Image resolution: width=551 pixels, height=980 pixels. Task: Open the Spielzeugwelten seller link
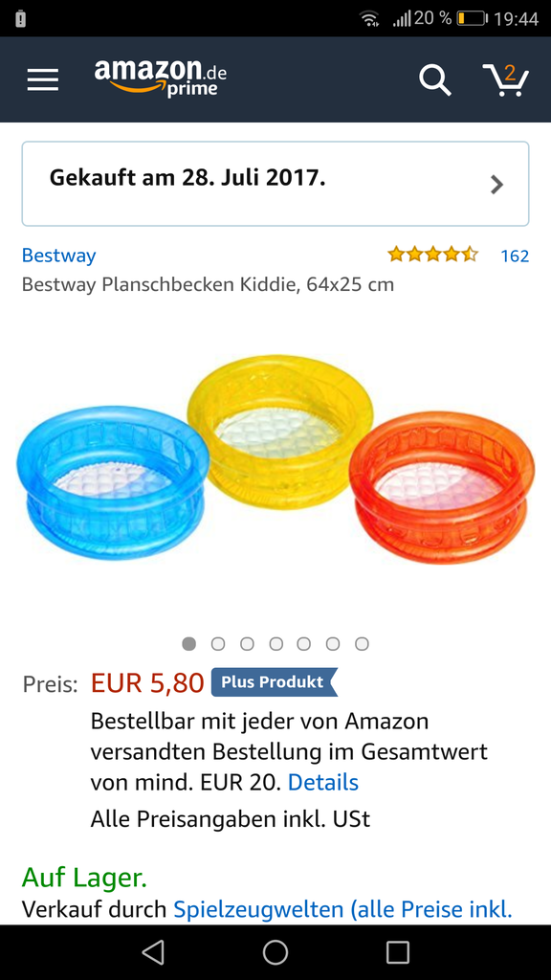coord(342,909)
